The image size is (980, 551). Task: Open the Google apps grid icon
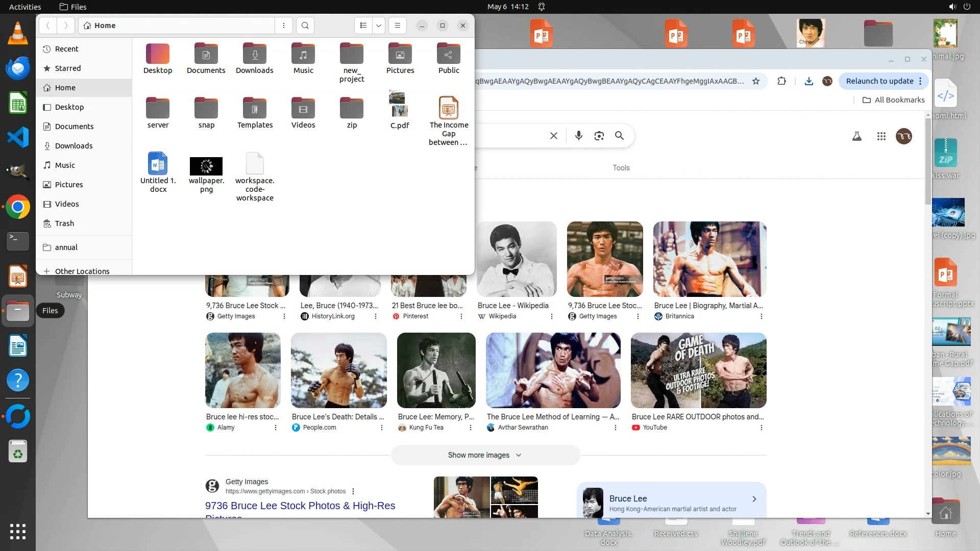click(881, 136)
